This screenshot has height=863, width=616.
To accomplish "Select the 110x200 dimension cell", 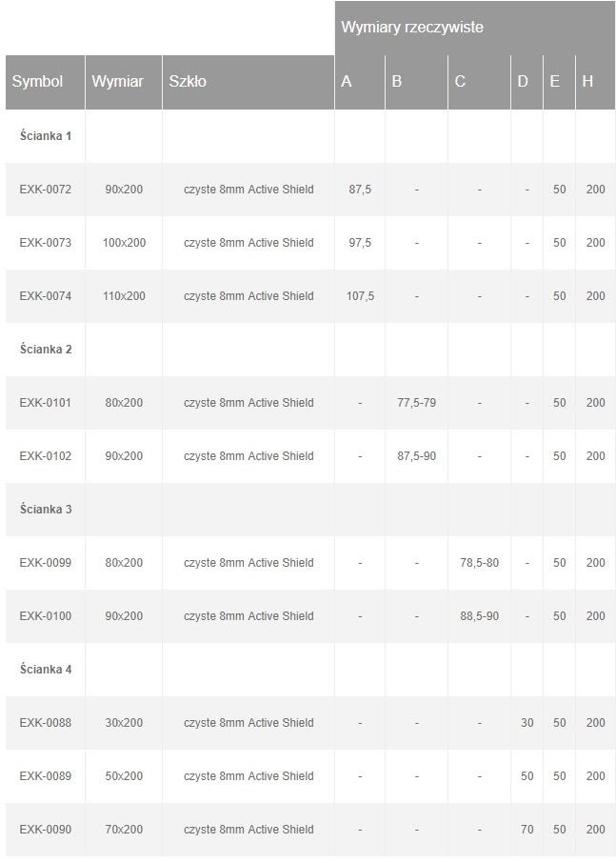I will 124,296.
